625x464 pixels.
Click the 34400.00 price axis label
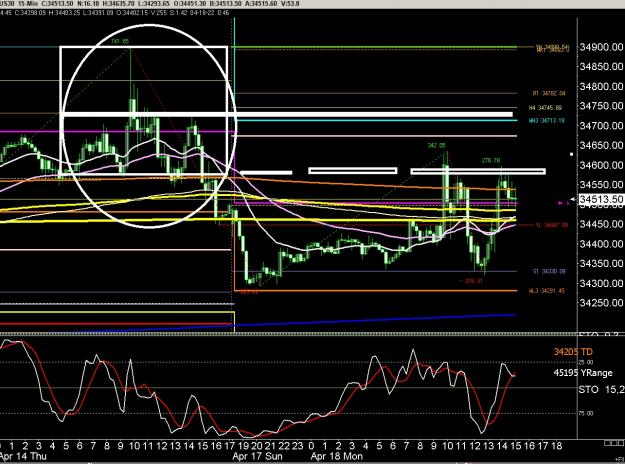click(x=601, y=244)
